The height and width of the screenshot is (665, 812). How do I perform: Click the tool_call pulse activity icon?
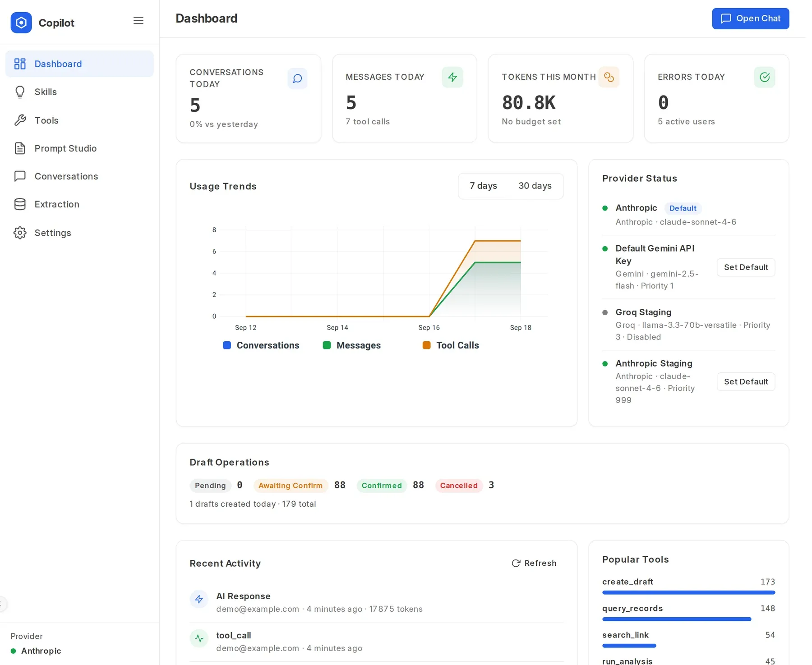(199, 638)
